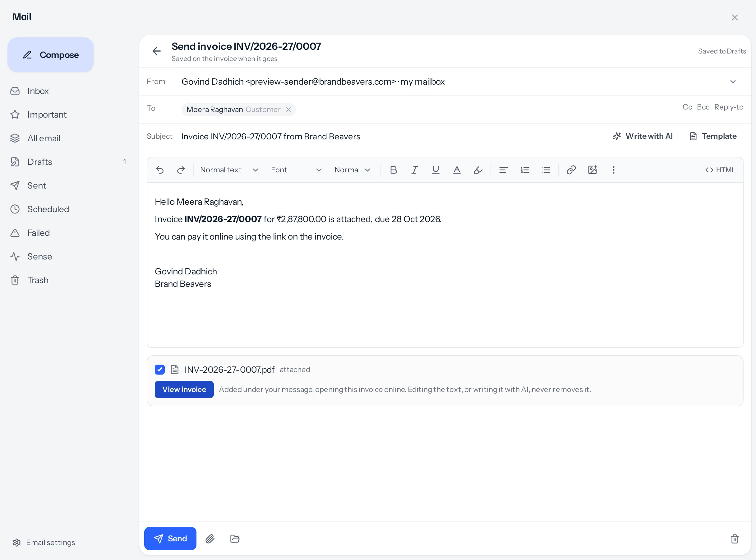Add a Cc recipient field
Viewport: 756px width, 560px height.
click(x=687, y=107)
